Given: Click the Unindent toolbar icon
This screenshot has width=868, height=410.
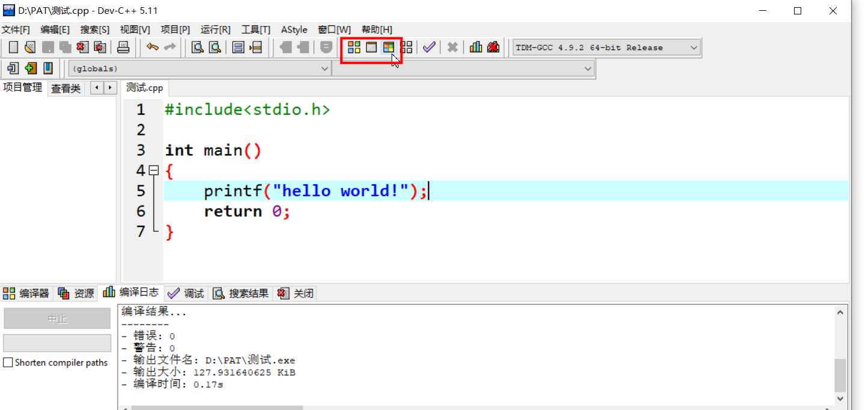Looking at the screenshot, I should [x=303, y=47].
